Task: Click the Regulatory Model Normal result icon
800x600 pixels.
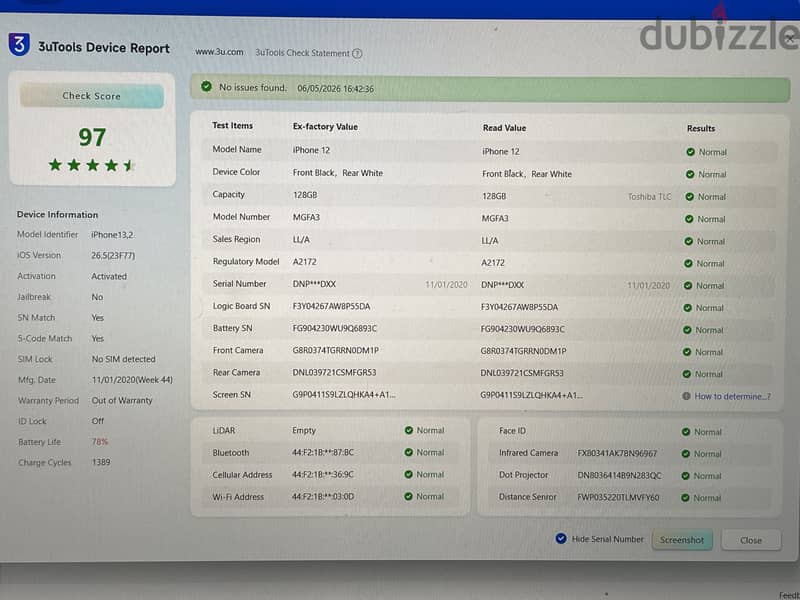Action: [688, 264]
